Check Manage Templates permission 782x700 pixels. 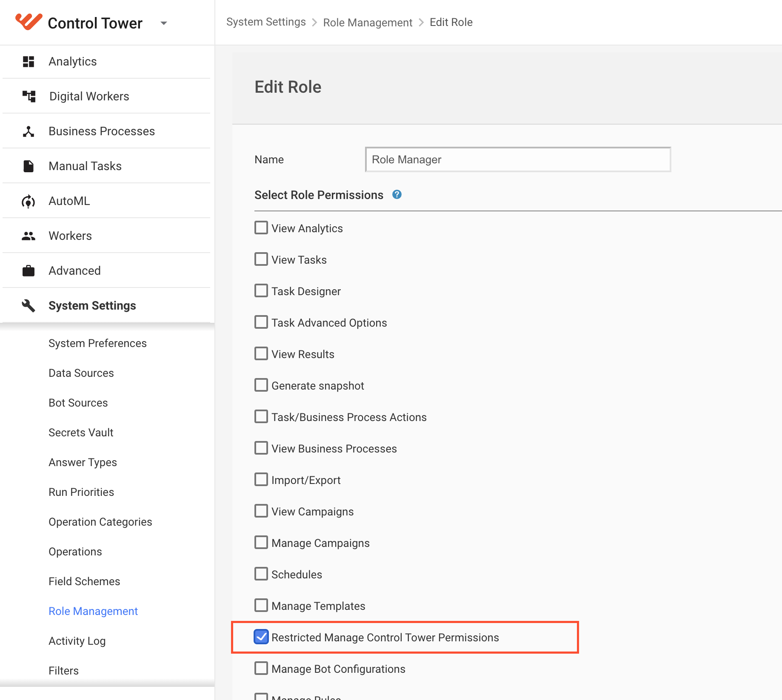[x=261, y=605]
